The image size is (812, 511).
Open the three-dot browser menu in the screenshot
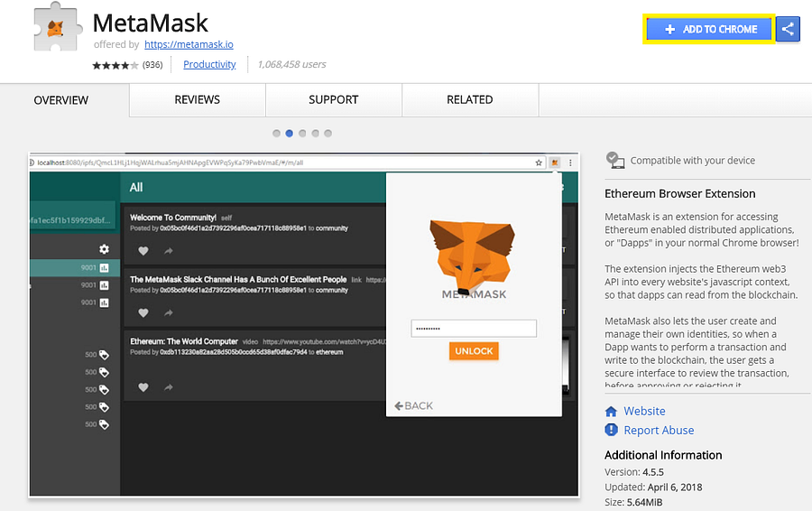click(570, 163)
